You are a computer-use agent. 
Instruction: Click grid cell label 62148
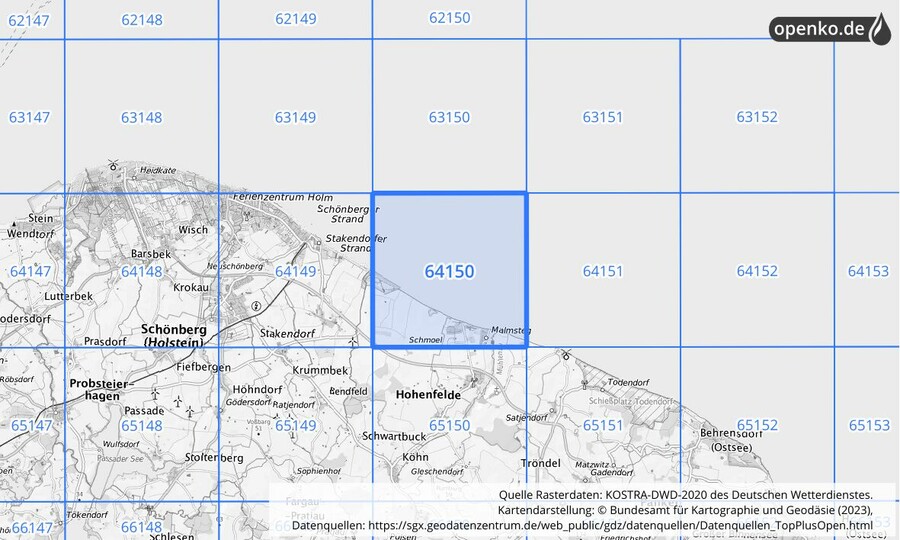point(142,20)
